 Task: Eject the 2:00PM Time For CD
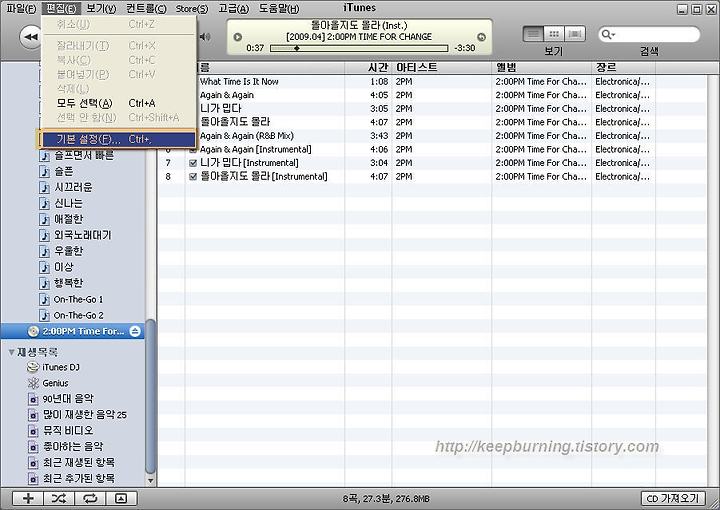point(135,331)
